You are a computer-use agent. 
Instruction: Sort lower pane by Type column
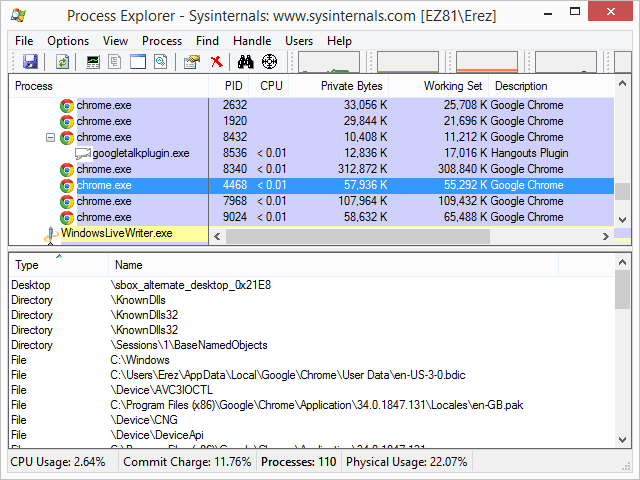(27, 265)
